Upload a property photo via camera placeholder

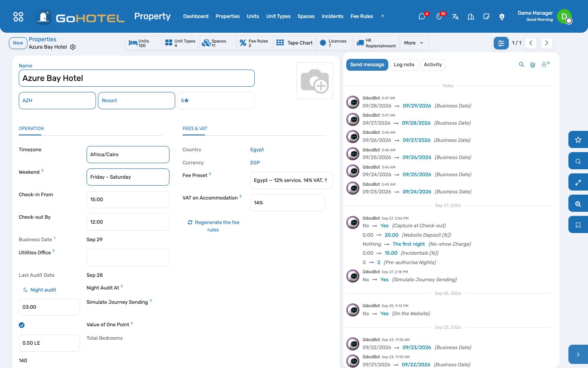[315, 81]
